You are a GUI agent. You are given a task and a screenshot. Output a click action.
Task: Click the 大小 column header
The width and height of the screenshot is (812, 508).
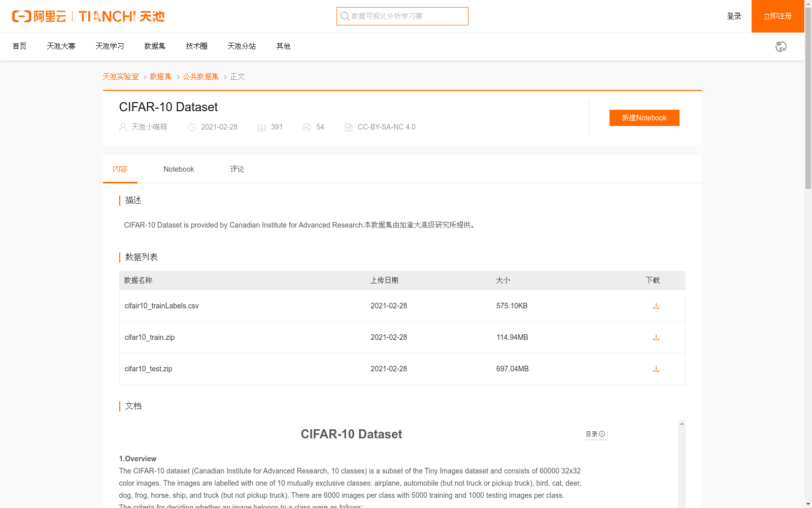pyautogui.click(x=503, y=280)
